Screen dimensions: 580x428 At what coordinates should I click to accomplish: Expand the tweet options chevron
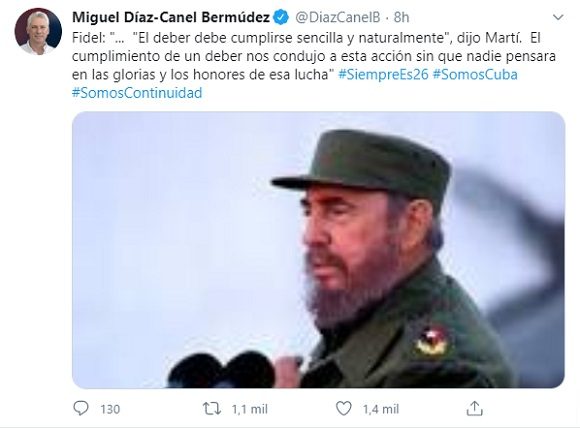(x=558, y=17)
